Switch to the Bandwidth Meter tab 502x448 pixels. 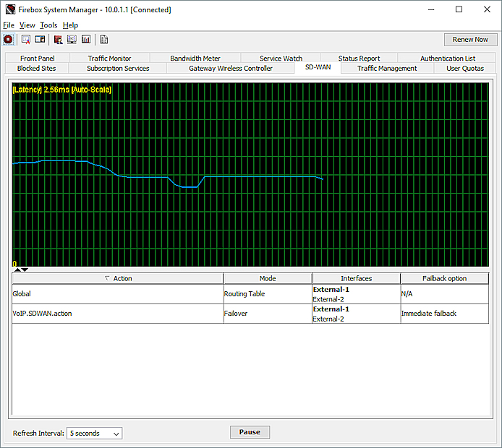point(195,59)
